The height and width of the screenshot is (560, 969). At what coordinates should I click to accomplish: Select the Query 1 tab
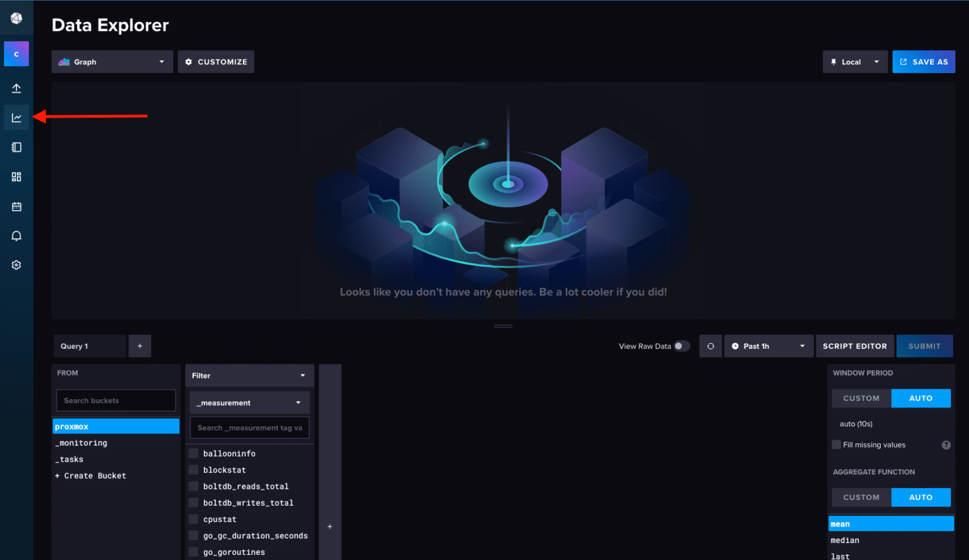tap(89, 346)
